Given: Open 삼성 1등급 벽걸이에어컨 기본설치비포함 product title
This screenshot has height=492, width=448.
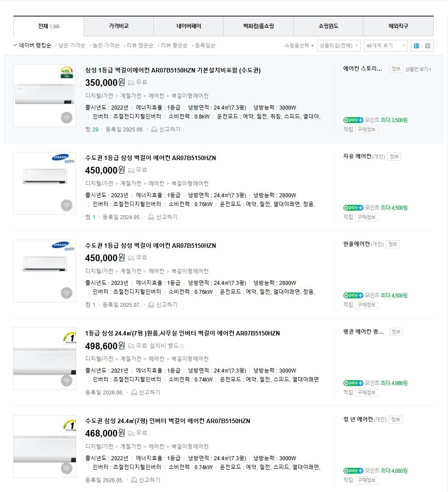Looking at the screenshot, I should pyautogui.click(x=173, y=70).
